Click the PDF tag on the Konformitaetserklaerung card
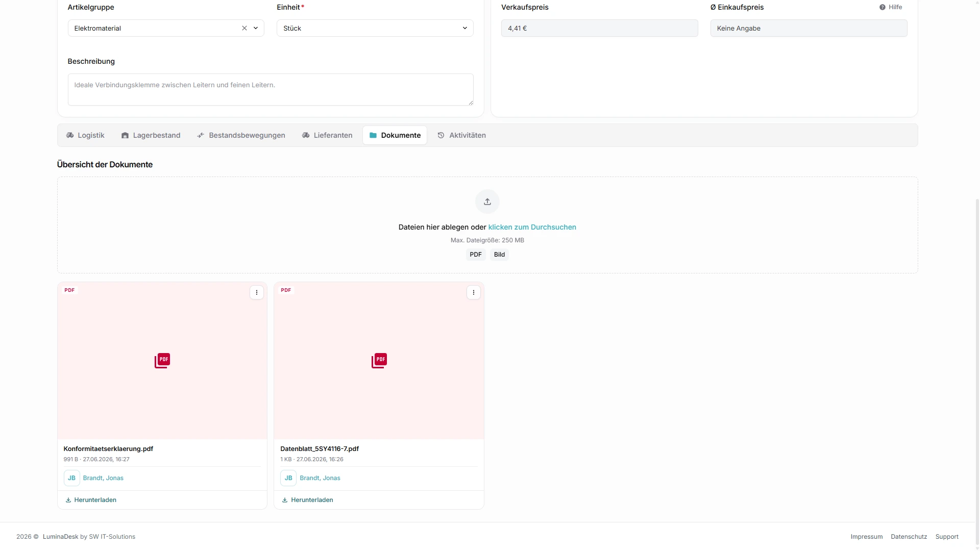This screenshot has height=551, width=980. click(x=69, y=290)
